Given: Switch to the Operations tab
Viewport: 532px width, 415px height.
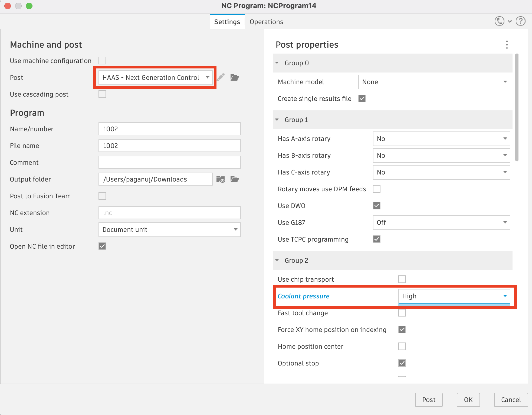Looking at the screenshot, I should [x=266, y=22].
